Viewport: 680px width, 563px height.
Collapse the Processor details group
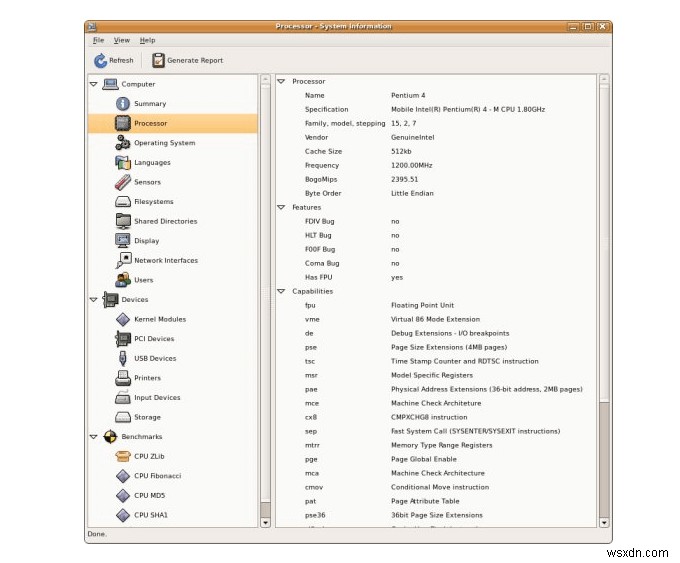pyautogui.click(x=281, y=82)
